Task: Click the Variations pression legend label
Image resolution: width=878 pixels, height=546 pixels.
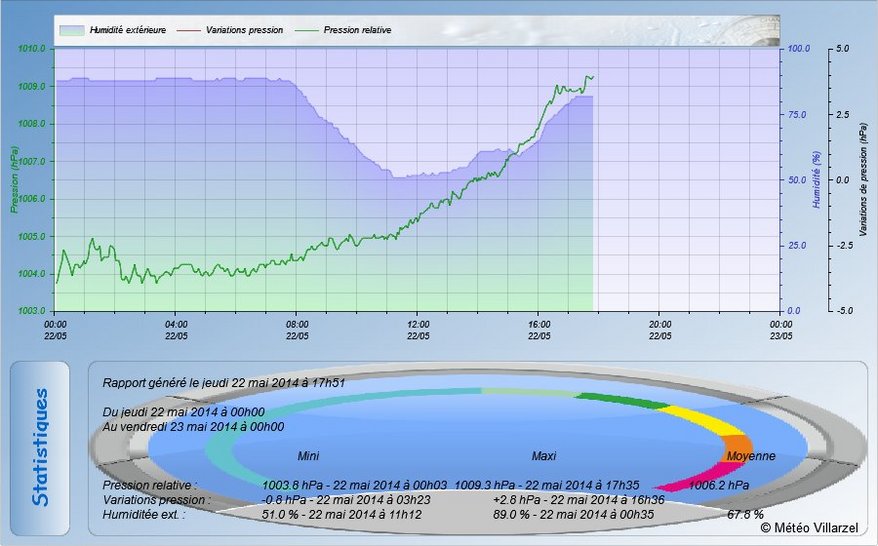Action: pos(244,30)
